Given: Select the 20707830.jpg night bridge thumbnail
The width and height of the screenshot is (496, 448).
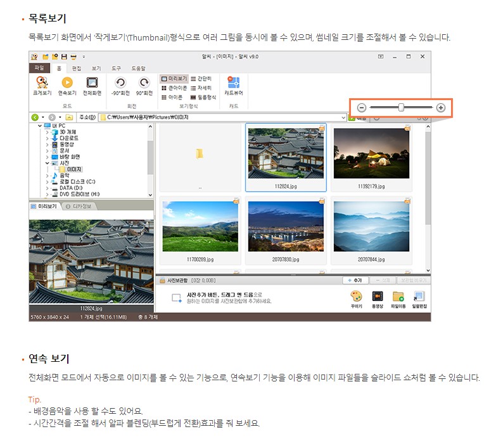Looking at the screenshot, I should (x=286, y=231).
